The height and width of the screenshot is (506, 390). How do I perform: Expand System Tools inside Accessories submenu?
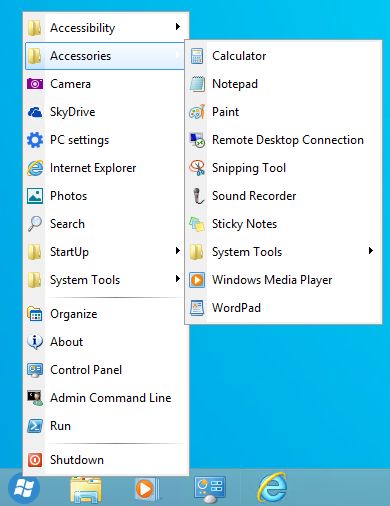(371, 251)
